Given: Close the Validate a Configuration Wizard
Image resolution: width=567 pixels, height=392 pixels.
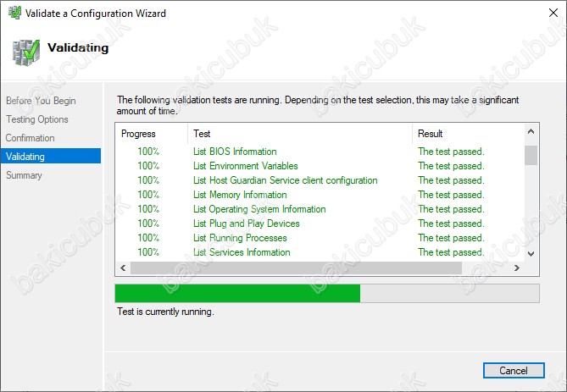Looking at the screenshot, I should 553,13.
